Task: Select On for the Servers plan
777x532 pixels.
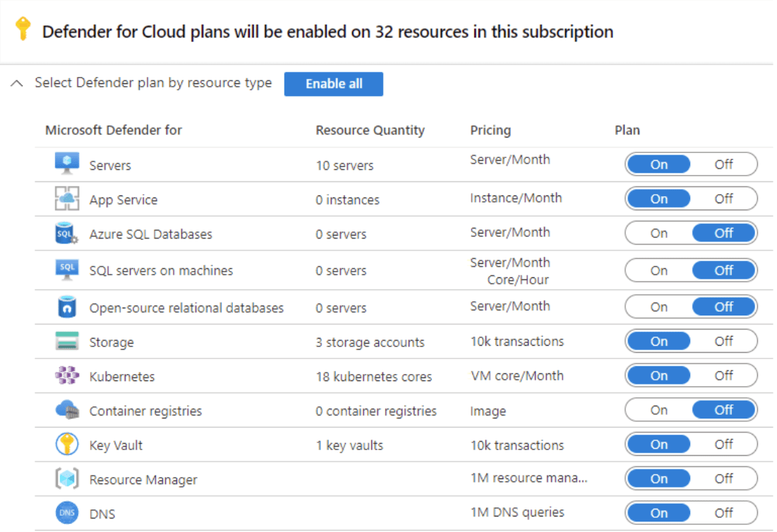Action: pos(658,164)
